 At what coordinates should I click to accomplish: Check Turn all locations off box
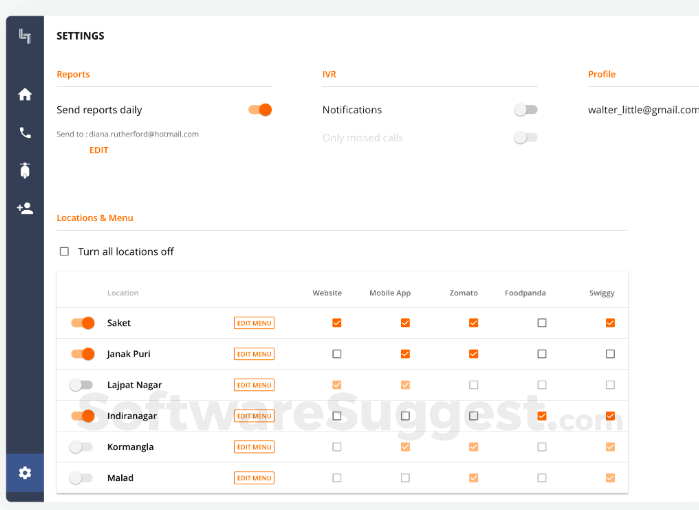point(65,252)
